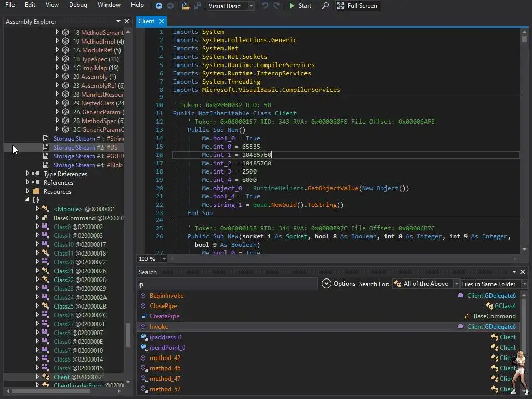The height and width of the screenshot is (399, 532).
Task: Open the Window menu
Action: tap(109, 5)
